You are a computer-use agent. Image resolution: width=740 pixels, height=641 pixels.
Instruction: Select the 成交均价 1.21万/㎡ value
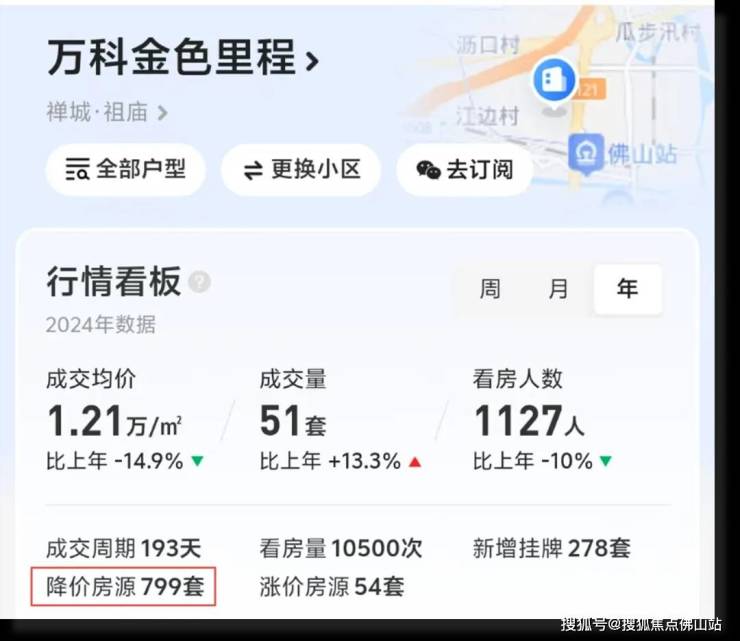(115, 421)
